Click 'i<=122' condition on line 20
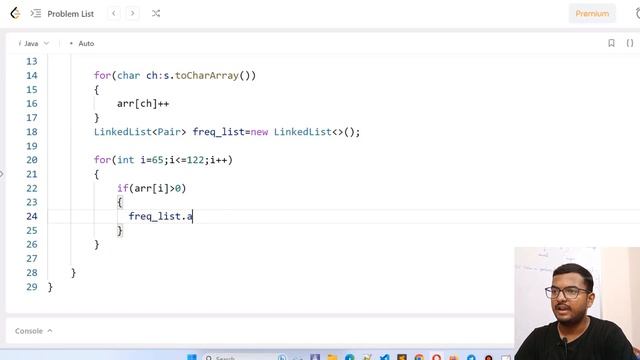Image resolution: width=640 pixels, height=360 pixels. coord(187,160)
